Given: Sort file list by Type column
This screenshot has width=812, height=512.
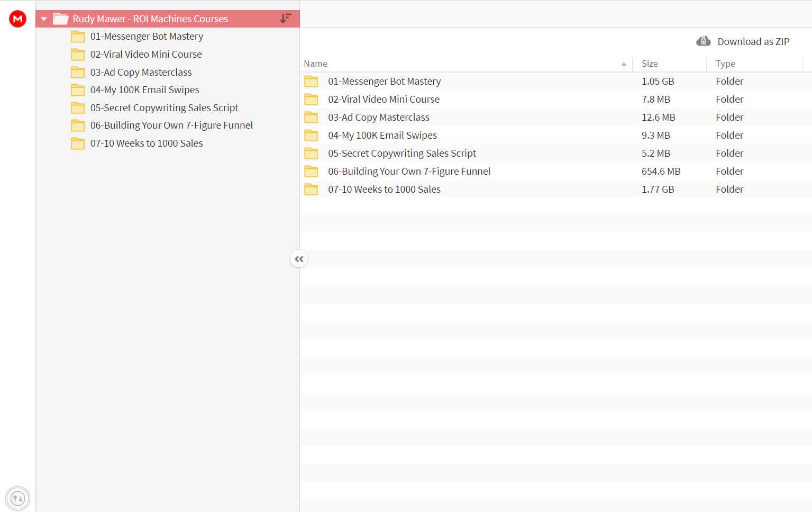Looking at the screenshot, I should 725,64.
